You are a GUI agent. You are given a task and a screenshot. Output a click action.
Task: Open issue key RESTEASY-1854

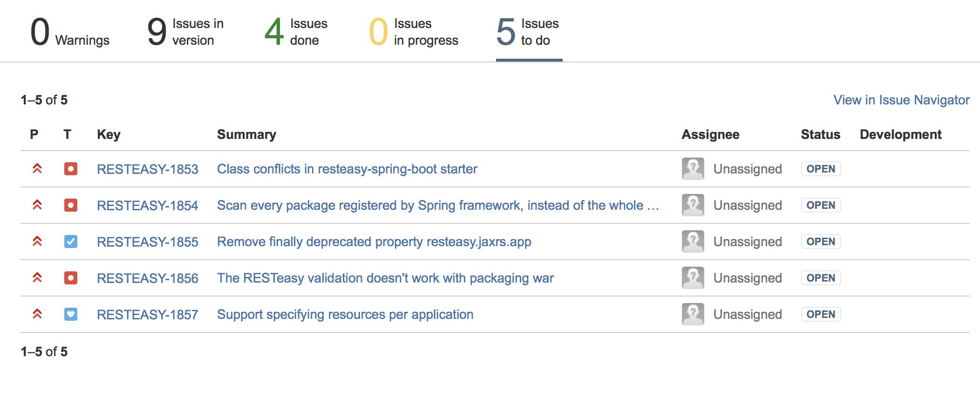(x=148, y=206)
